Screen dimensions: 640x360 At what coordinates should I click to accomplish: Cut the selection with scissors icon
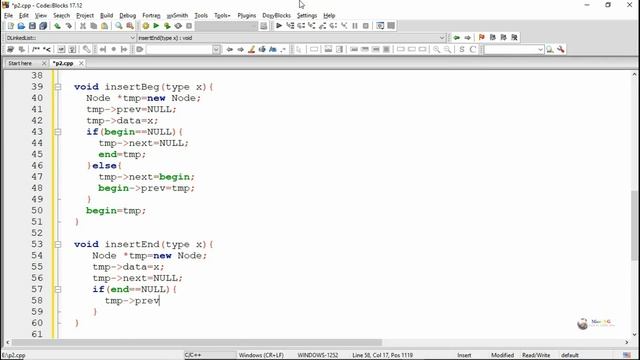(83, 26)
